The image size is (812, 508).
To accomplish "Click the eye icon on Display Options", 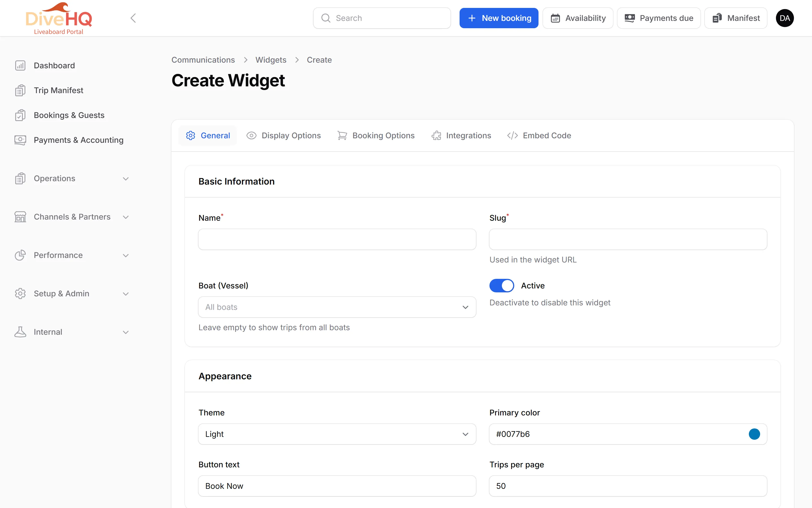I will pyautogui.click(x=251, y=135).
